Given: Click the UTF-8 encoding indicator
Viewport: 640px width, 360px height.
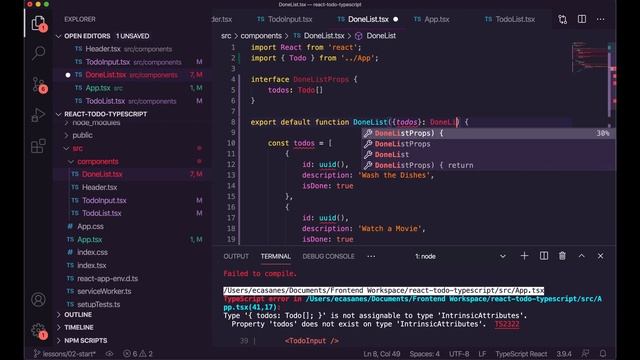Looking at the screenshot, I should pos(459,354).
